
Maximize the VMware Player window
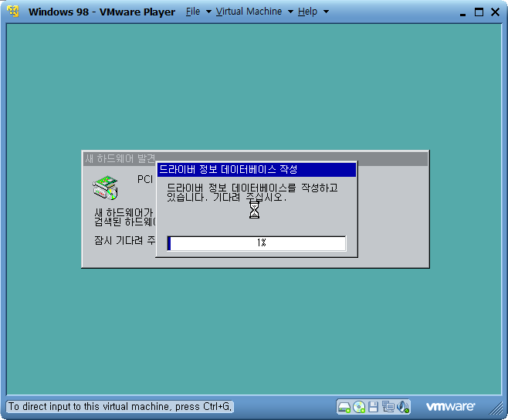tap(479, 12)
